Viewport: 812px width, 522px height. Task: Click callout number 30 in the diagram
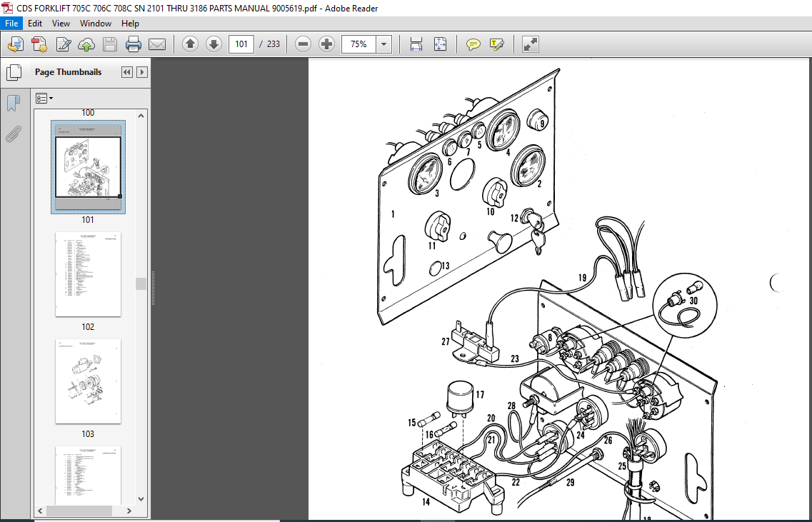tap(693, 301)
